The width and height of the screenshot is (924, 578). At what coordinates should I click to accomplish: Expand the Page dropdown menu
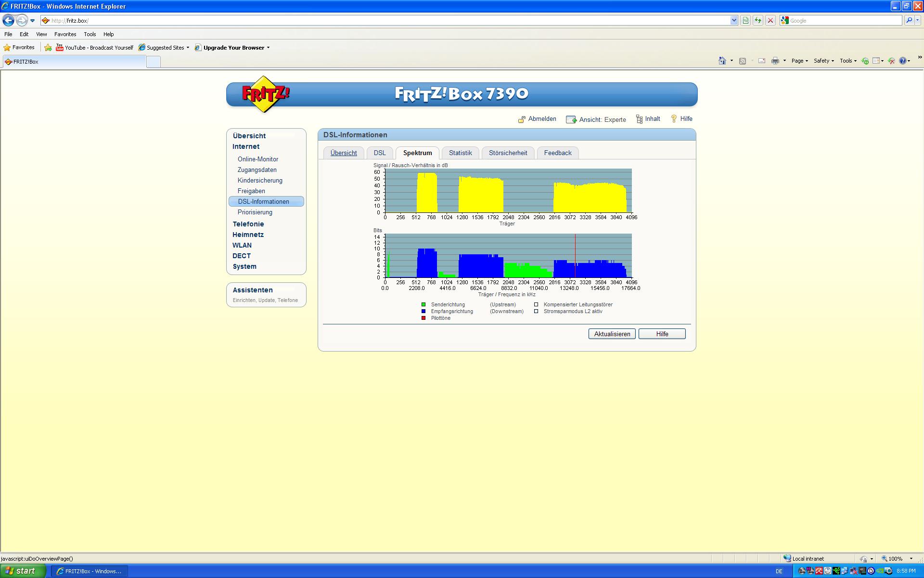(x=799, y=61)
